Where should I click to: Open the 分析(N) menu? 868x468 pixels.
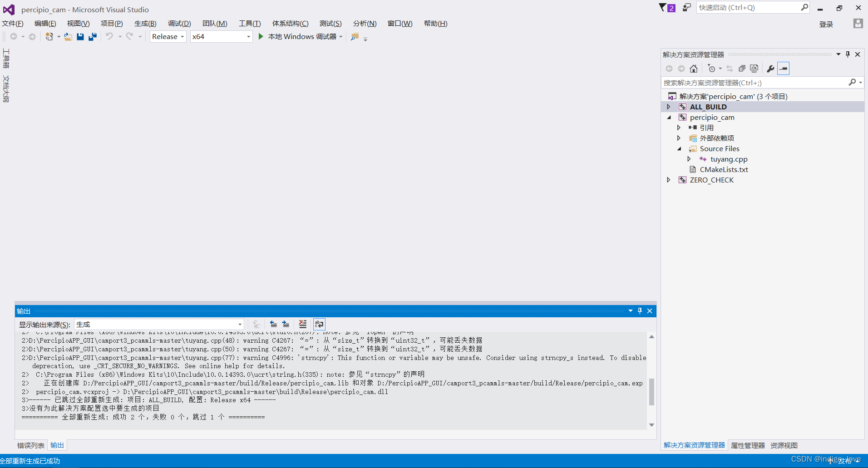(365, 23)
